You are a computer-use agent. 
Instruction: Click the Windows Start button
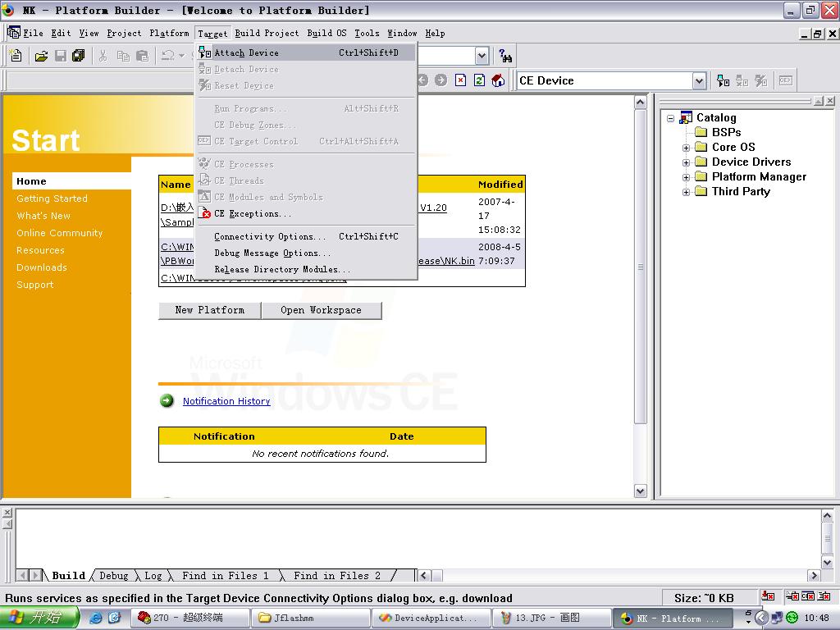(x=39, y=618)
